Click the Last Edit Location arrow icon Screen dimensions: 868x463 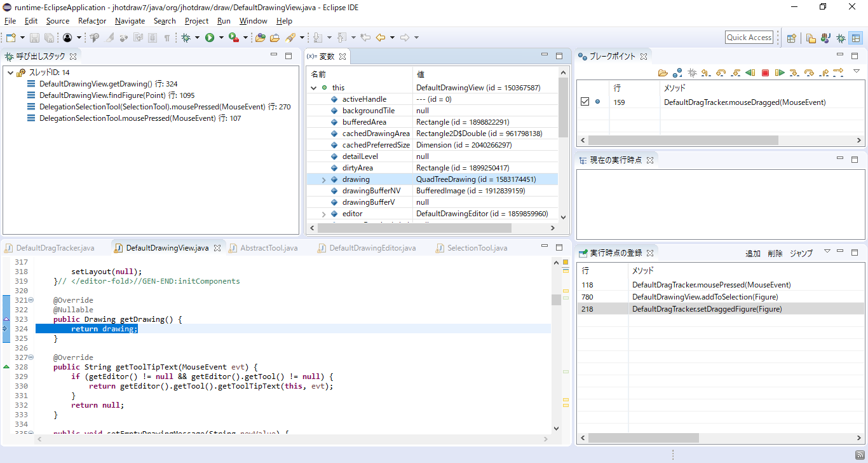pyautogui.click(x=365, y=38)
